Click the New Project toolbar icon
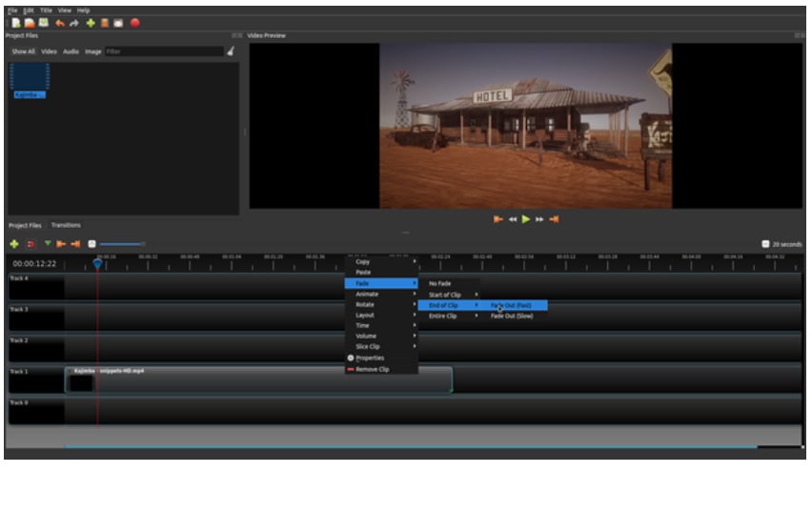This screenshot has height=513, width=812. click(x=16, y=23)
